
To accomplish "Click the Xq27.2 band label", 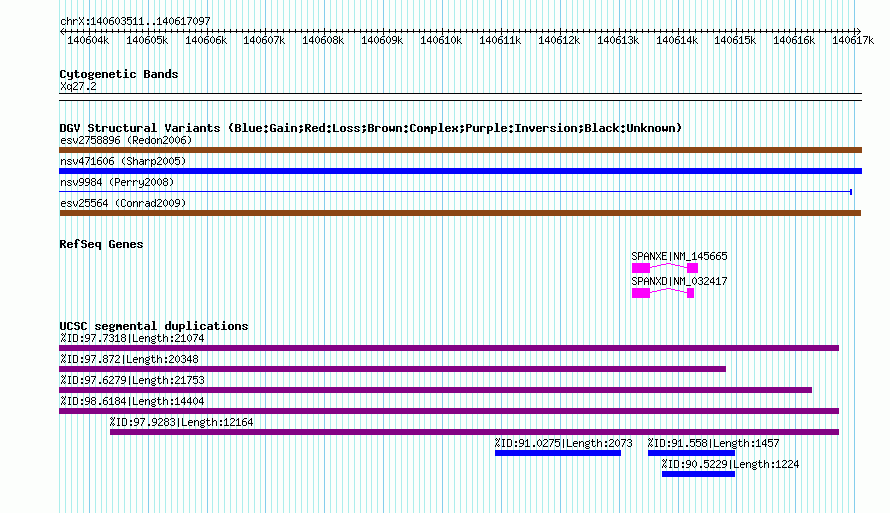I will click(78, 86).
